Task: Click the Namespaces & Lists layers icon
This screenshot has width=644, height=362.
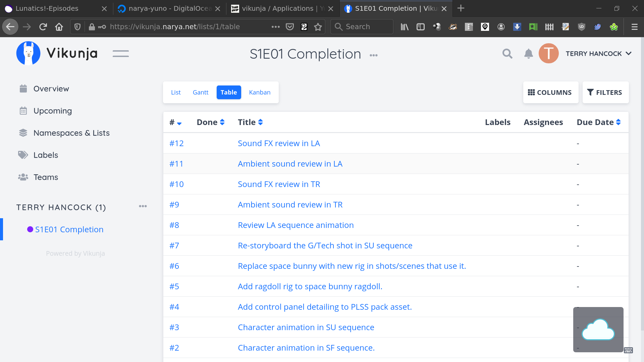Action: (23, 133)
